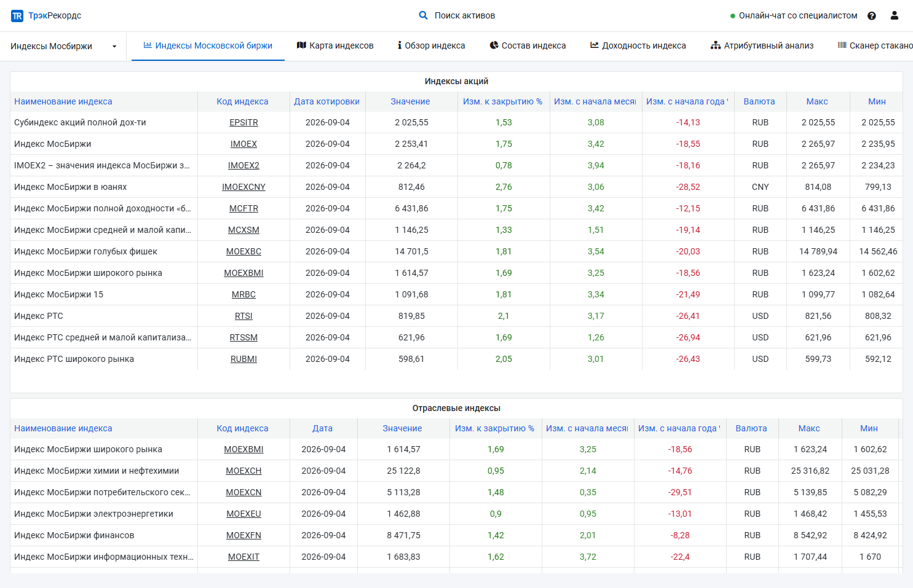Open the RTSI index code link
Viewport: 913px width, 588px height.
point(243,316)
